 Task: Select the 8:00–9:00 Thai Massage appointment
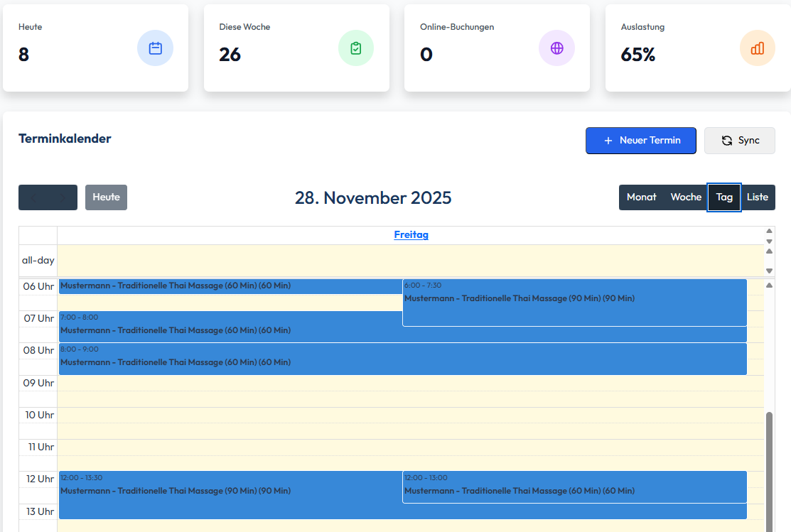pos(284,359)
